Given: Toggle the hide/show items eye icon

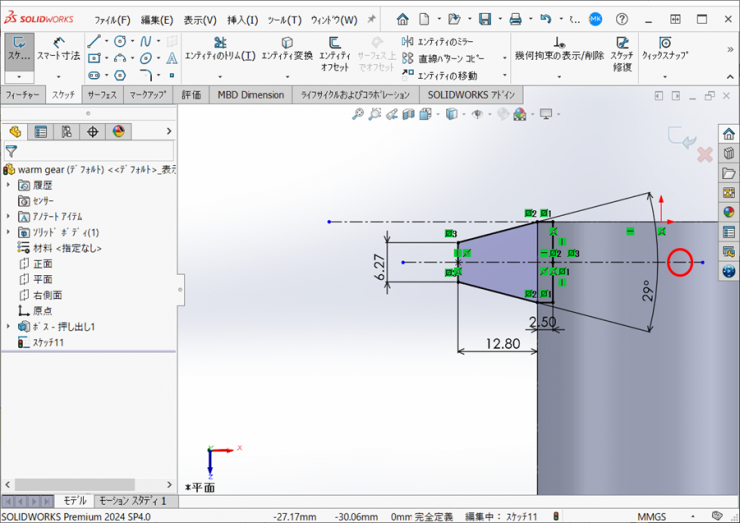Looking at the screenshot, I should (477, 115).
